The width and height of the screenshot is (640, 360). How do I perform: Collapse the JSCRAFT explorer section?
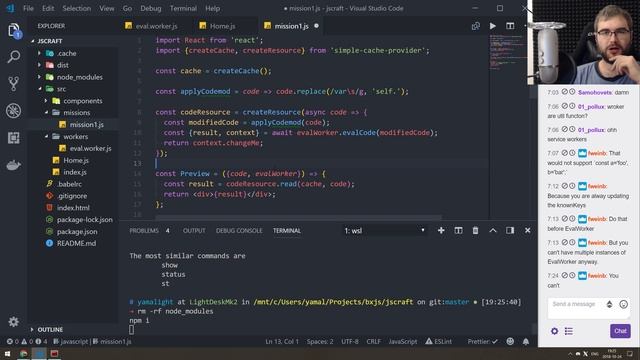tap(33, 41)
